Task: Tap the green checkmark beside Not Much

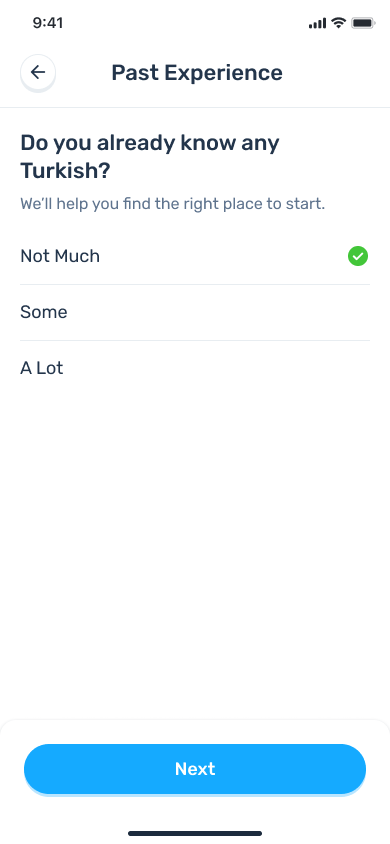Action: pyautogui.click(x=358, y=256)
